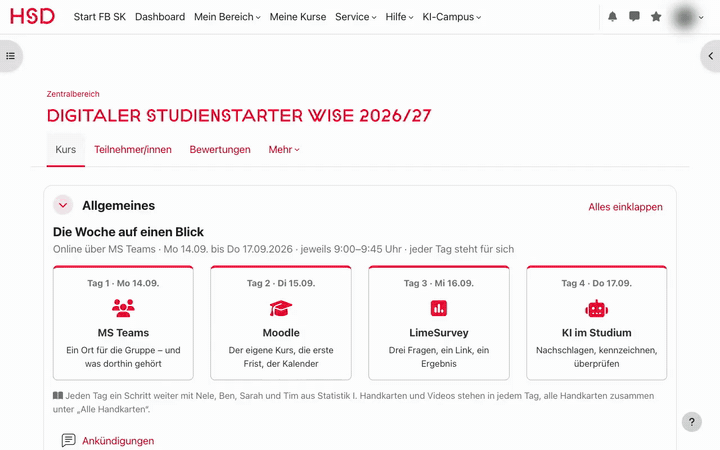Click the question mark help button
Image resolution: width=720 pixels, height=450 pixels.
click(x=692, y=422)
